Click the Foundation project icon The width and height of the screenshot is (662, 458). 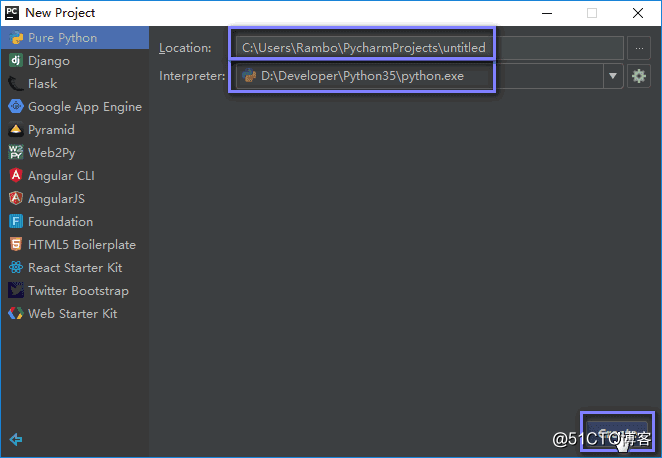click(16, 221)
